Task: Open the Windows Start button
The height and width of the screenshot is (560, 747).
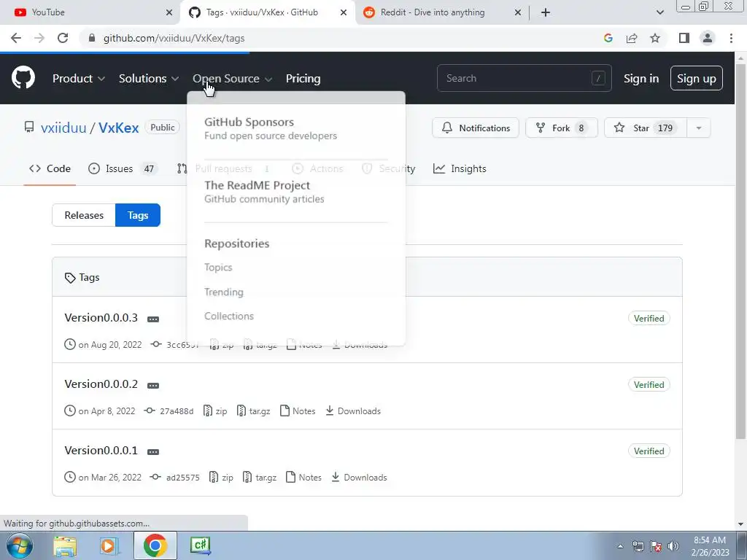Action: point(20,545)
